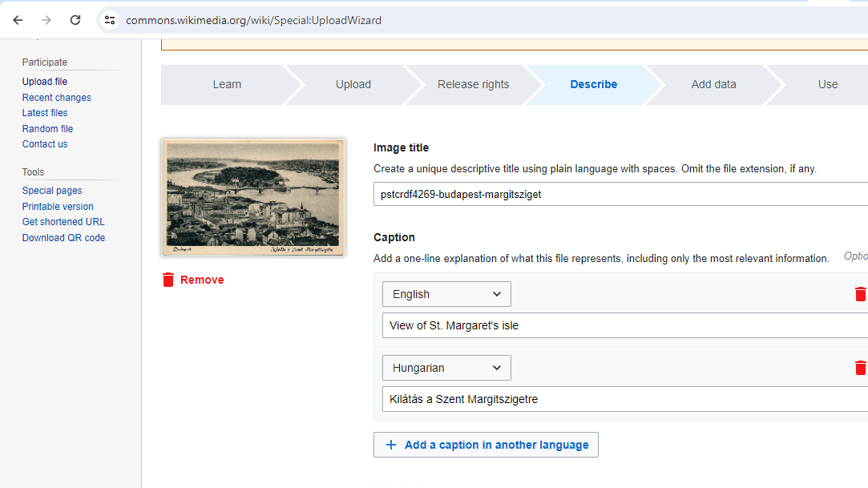This screenshot has width=868, height=488.
Task: Click the Hungarian caption text field
Action: [625, 399]
